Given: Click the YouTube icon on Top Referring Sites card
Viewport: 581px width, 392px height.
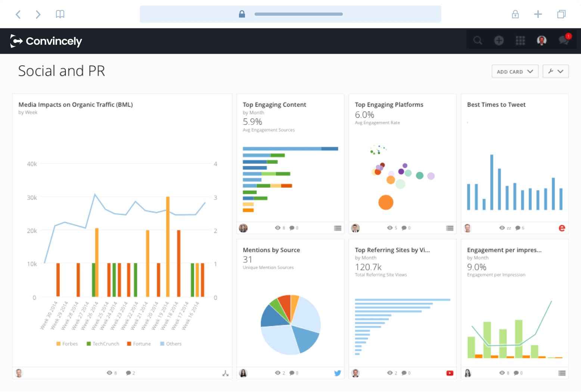Looking at the screenshot, I should pos(450,373).
